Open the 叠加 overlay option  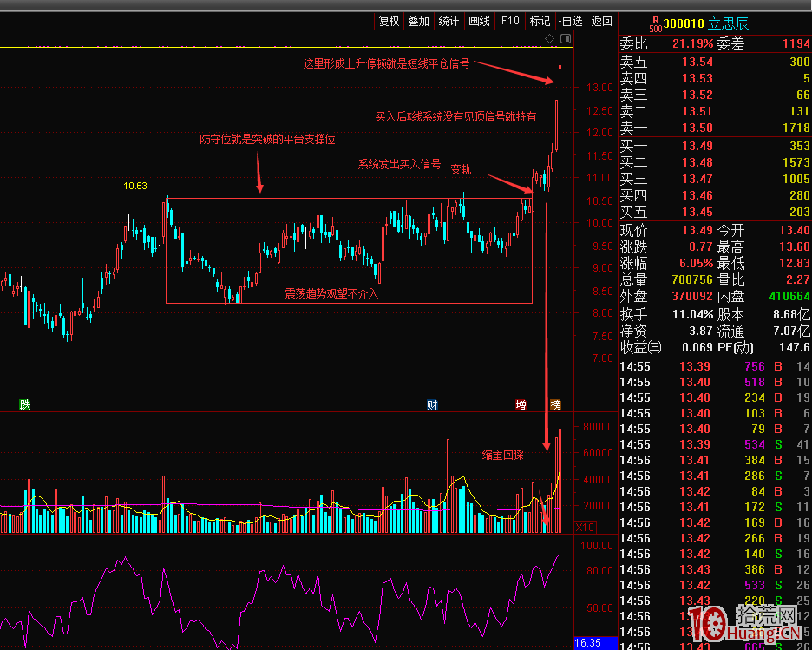[x=419, y=21]
